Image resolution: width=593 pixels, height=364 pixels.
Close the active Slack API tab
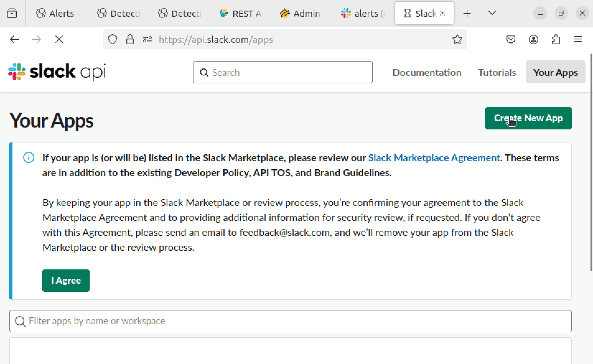tap(442, 13)
